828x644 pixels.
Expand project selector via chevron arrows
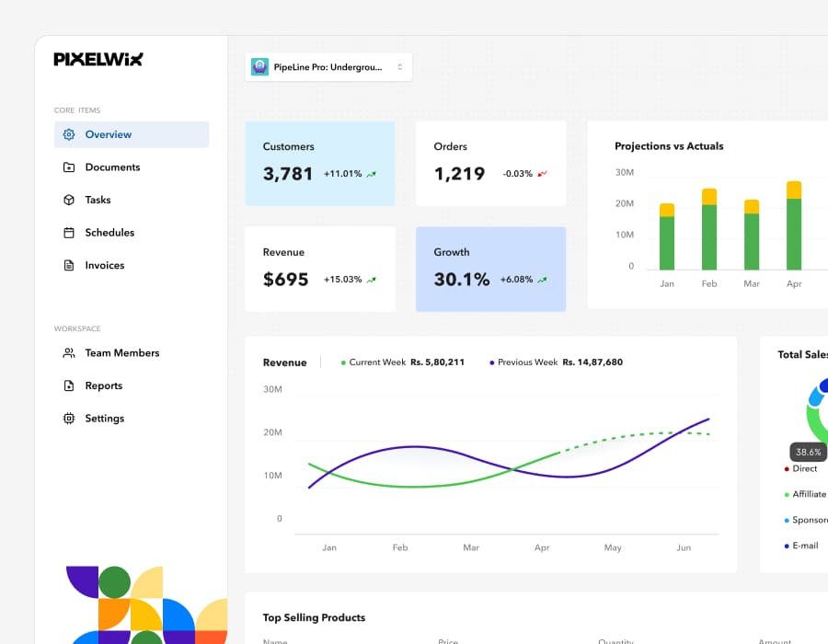[x=400, y=67]
